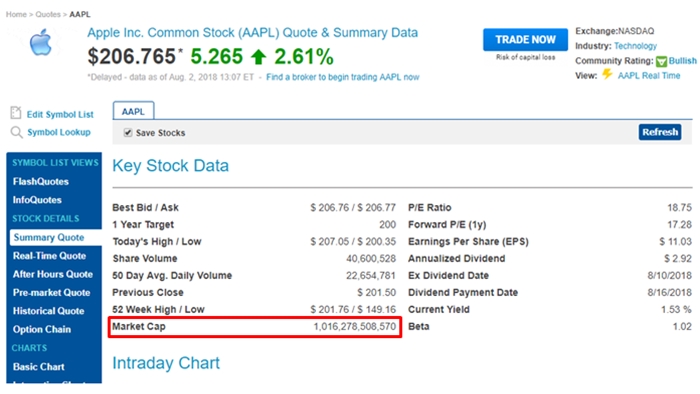Click the SYMBOL LIST VIEWS header
The height and width of the screenshot is (394, 700).
55,162
